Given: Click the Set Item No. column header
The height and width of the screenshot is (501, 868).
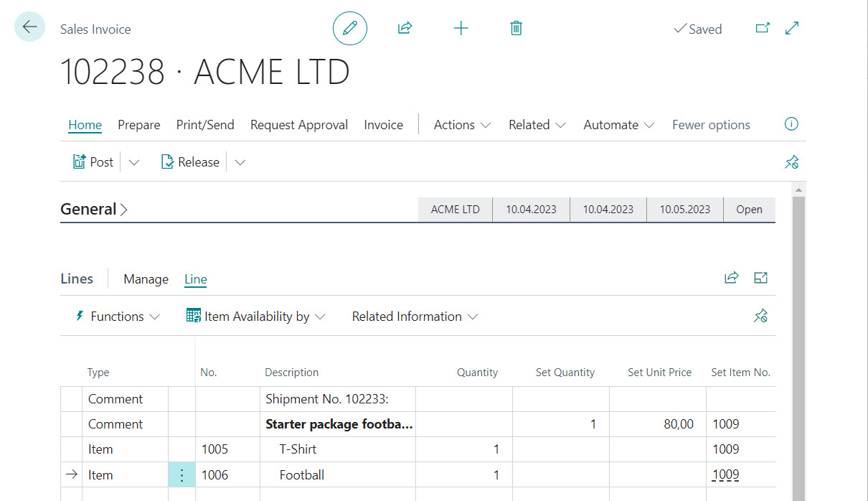Looking at the screenshot, I should coord(741,373).
